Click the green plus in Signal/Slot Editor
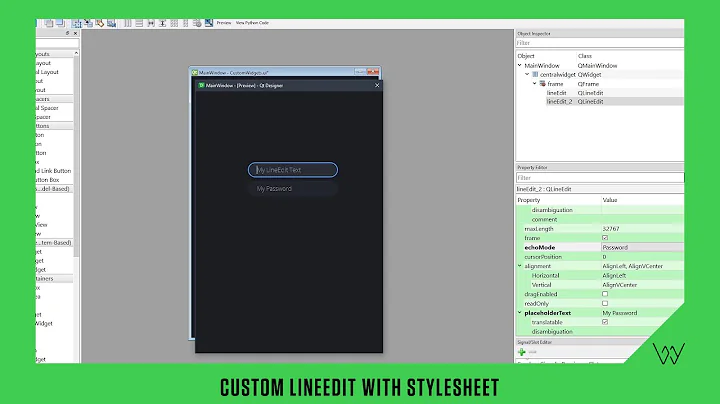This screenshot has height=404, width=720. tap(522, 352)
